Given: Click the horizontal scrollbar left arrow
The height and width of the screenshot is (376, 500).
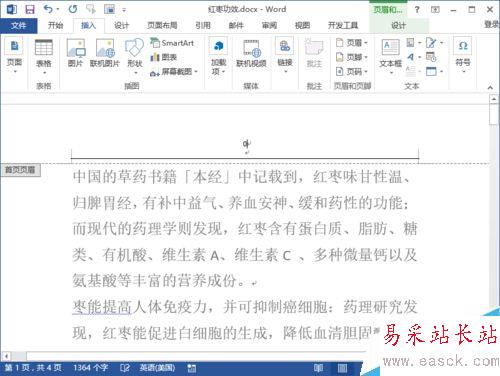Looking at the screenshot, I should coord(6,356).
